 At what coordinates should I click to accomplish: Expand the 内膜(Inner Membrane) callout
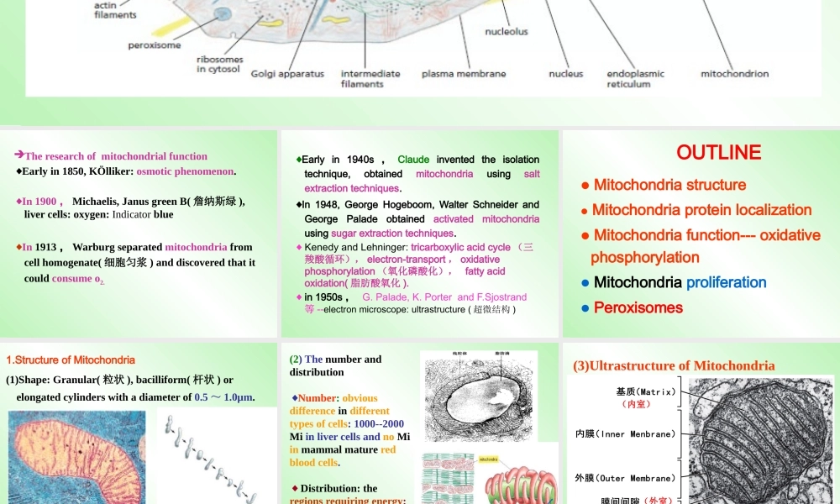625,434
